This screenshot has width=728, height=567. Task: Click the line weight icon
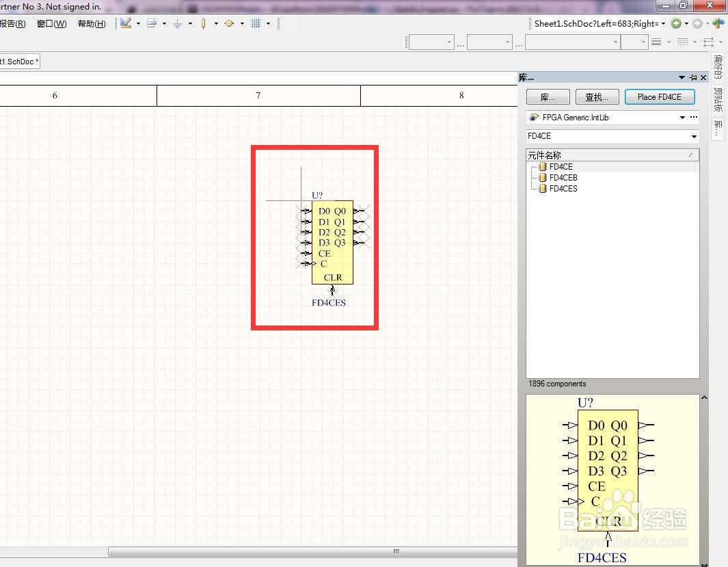click(656, 42)
